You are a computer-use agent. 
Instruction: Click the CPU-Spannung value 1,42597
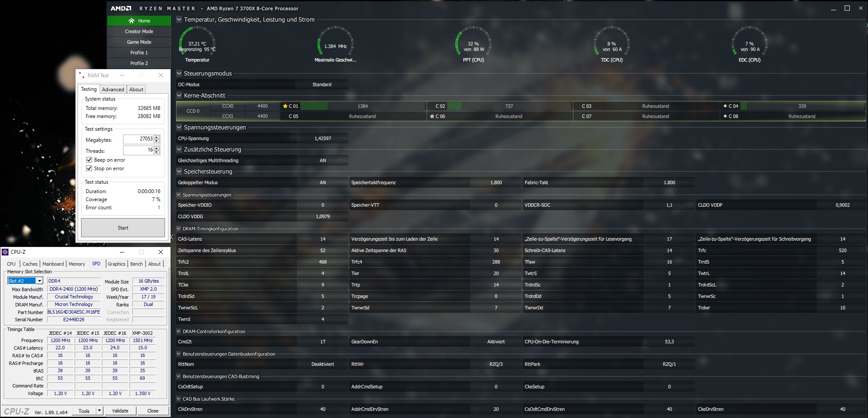pyautogui.click(x=323, y=138)
